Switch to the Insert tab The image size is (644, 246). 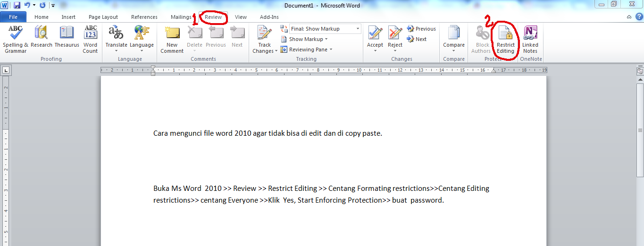tap(68, 17)
